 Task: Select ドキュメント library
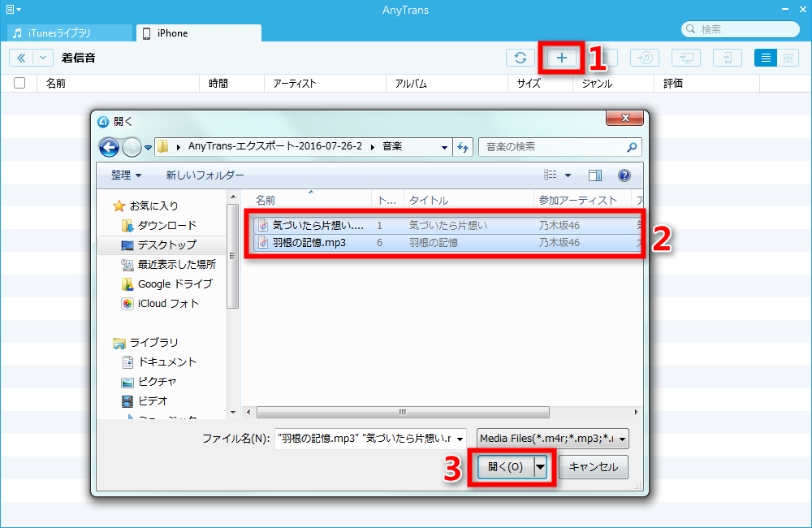click(x=159, y=361)
